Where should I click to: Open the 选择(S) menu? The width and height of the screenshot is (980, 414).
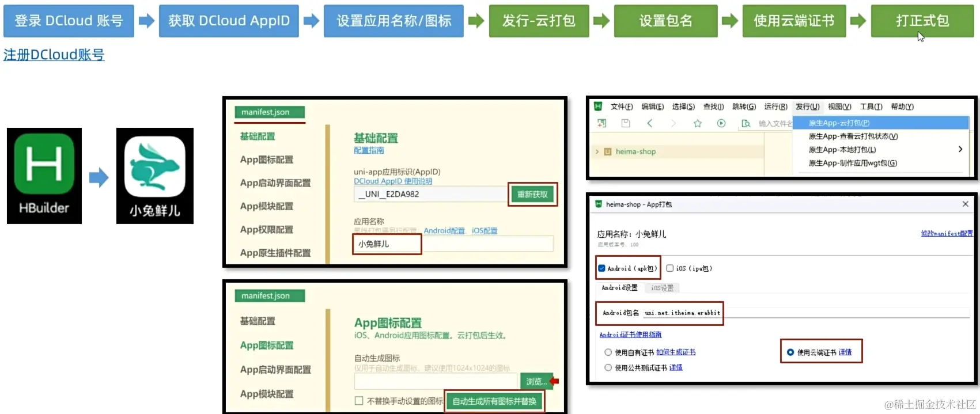coord(683,107)
